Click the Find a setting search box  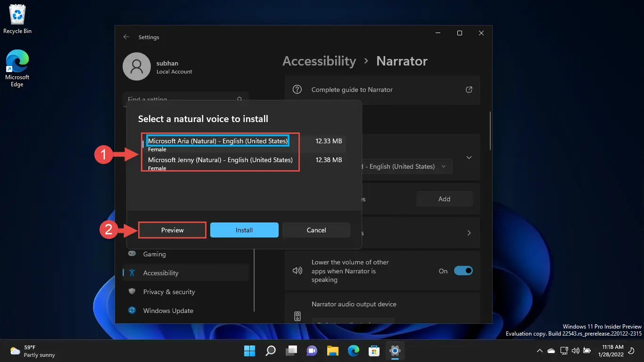(185, 99)
